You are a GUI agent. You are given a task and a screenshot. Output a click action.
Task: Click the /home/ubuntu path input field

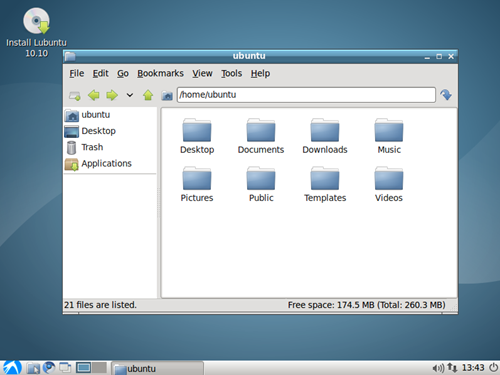point(306,95)
